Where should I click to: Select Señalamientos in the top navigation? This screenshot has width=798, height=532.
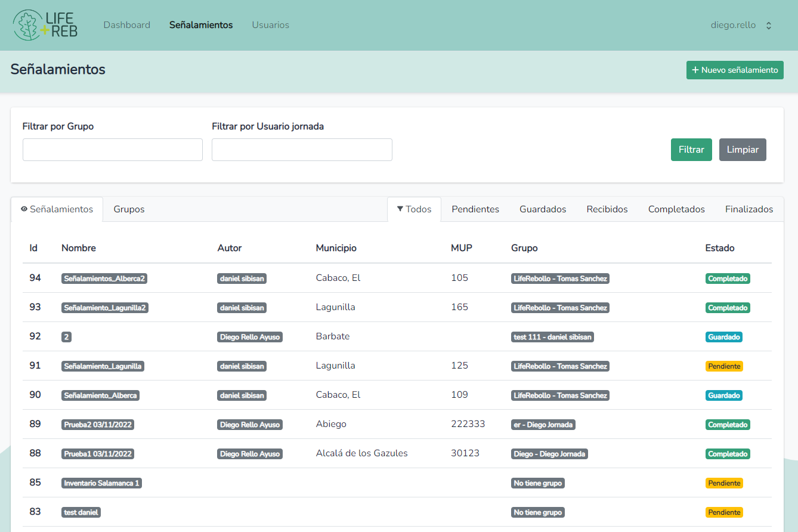tap(201, 25)
